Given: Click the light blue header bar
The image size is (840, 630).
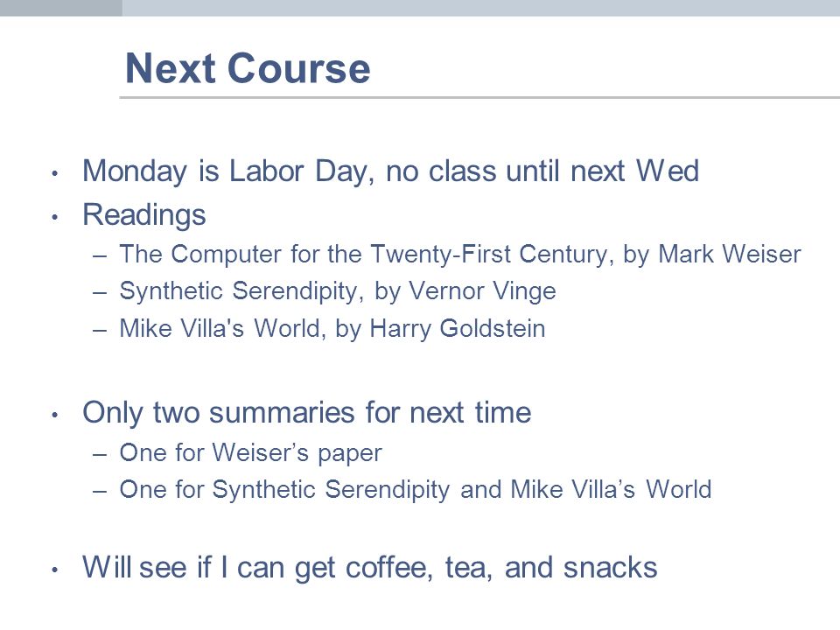Looking at the screenshot, I should click(x=481, y=8).
